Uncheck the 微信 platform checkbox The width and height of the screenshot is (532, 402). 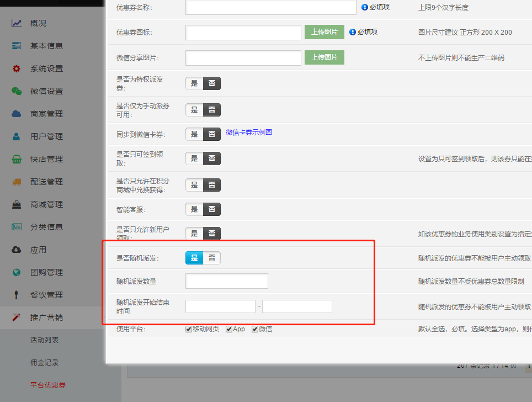pyautogui.click(x=255, y=329)
